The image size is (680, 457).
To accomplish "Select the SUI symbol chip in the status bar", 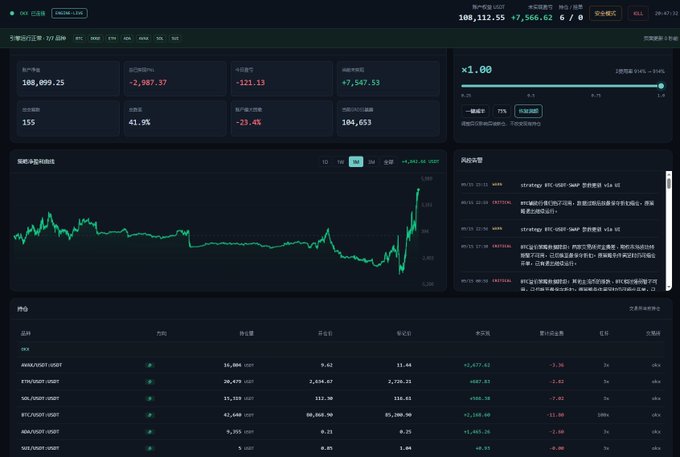I will tap(175, 38).
